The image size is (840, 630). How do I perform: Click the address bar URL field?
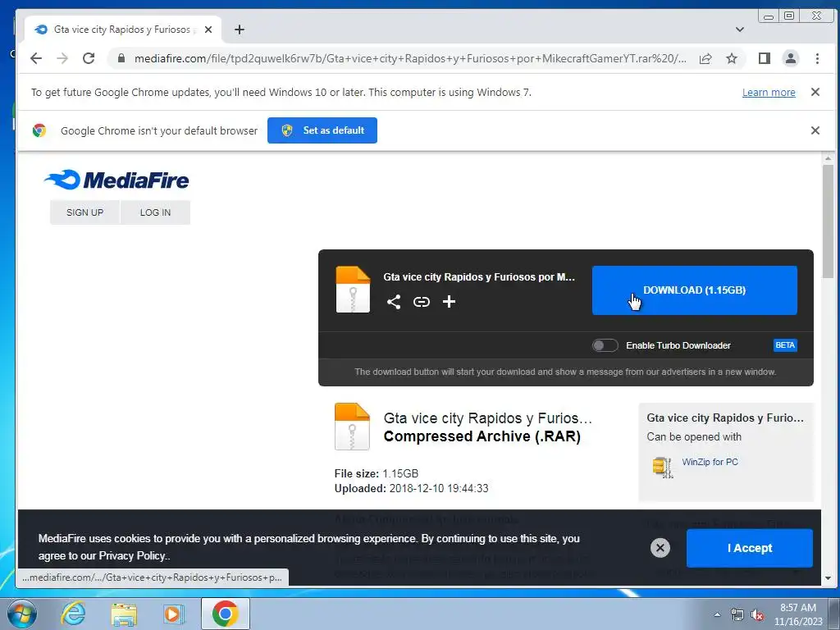pos(410,58)
